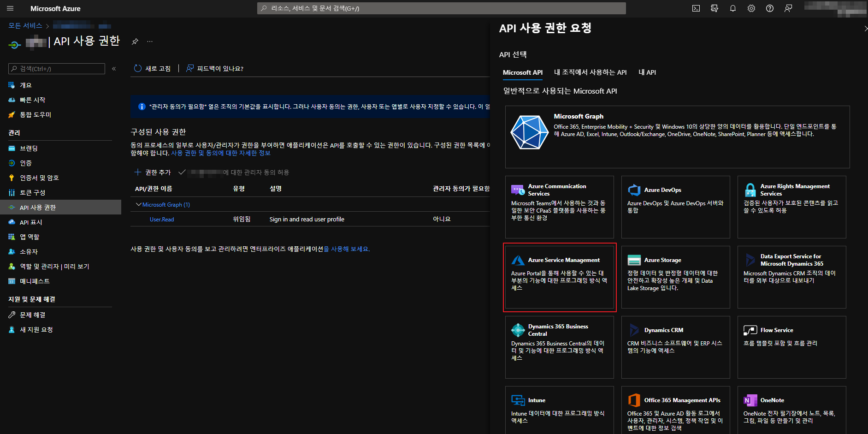Collapse the left sidebar with chevron
This screenshot has height=434, width=868.
[114, 69]
